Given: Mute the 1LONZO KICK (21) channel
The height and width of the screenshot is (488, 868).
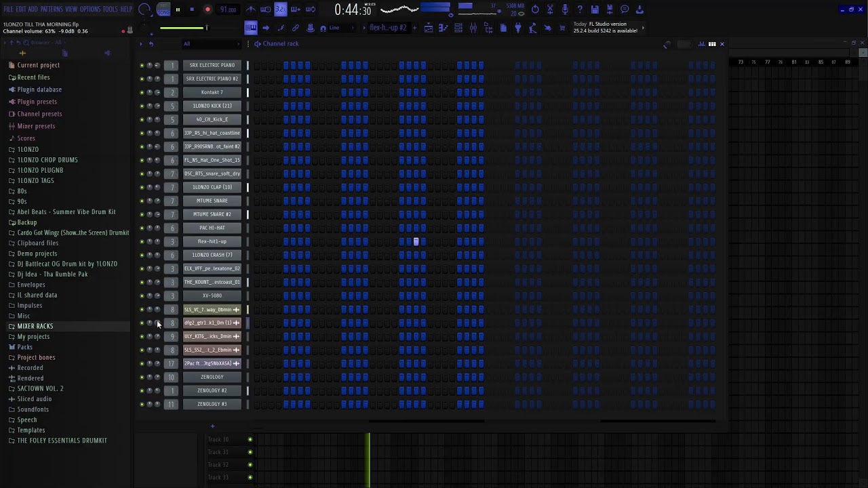Looking at the screenshot, I should coord(142,106).
